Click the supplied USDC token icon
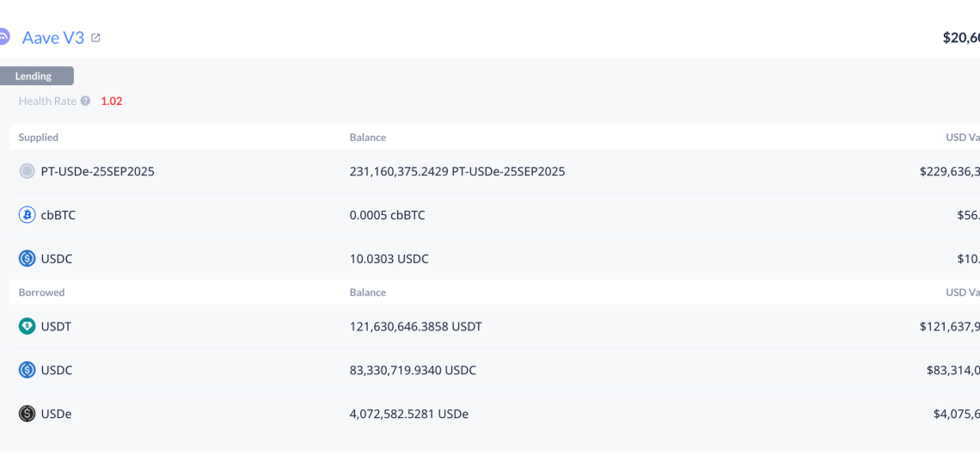Viewport: 980px width, 461px height. click(x=27, y=259)
